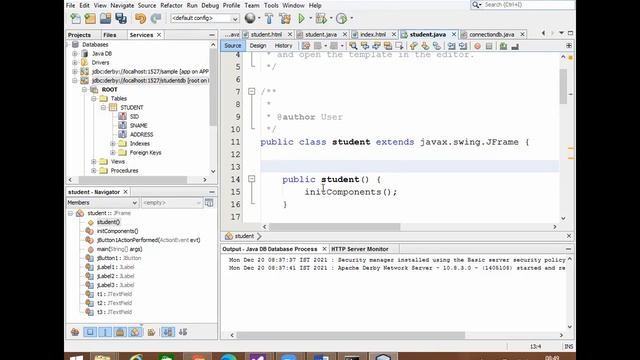Run the project with the green arrow
Viewport: 640px width, 360px height.
pos(302,18)
